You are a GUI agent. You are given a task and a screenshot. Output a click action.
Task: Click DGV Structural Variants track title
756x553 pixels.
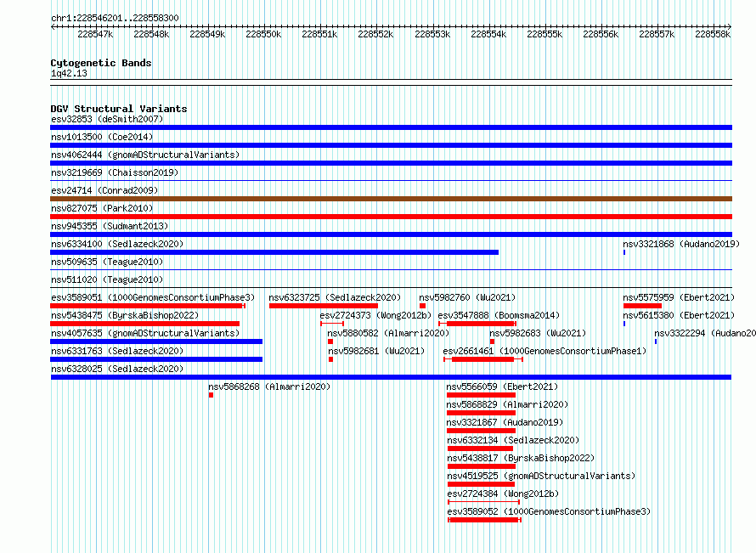click(119, 109)
